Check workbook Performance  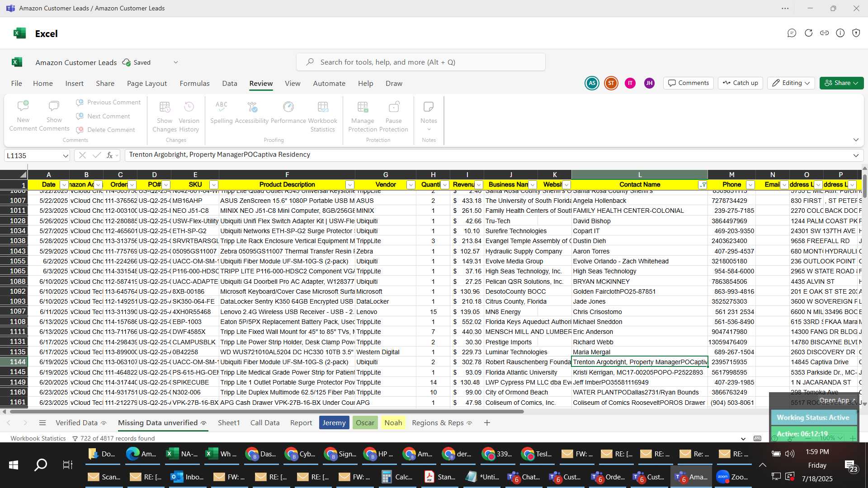288,112
